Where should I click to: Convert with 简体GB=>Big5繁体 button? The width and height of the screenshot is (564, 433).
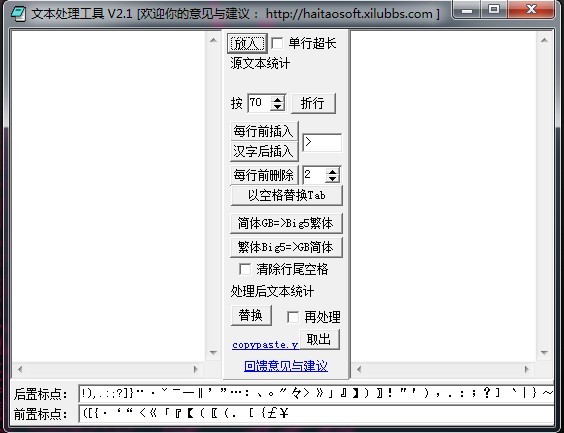click(x=286, y=223)
